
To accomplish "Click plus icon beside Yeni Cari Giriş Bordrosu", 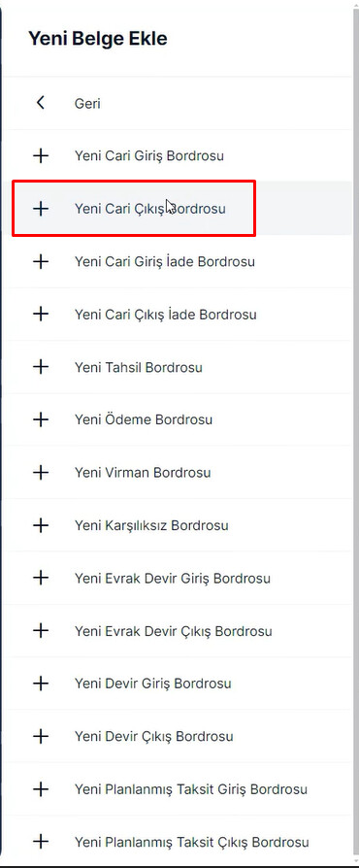I will coord(41,155).
